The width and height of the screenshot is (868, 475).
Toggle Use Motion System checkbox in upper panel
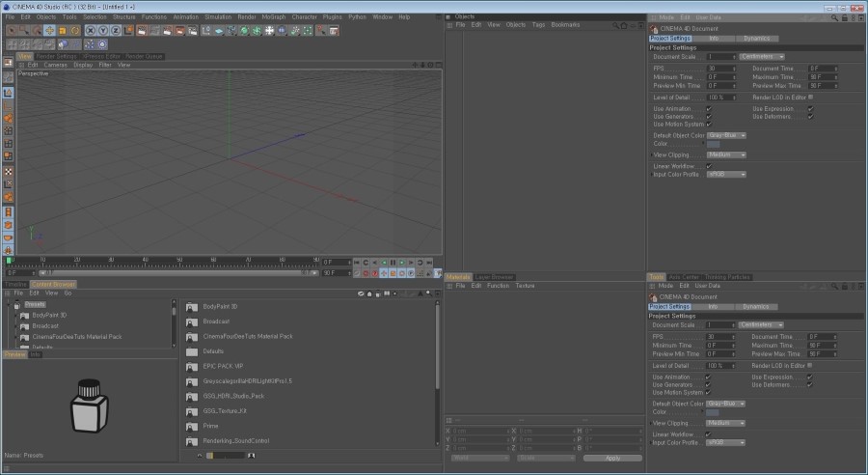coord(709,125)
